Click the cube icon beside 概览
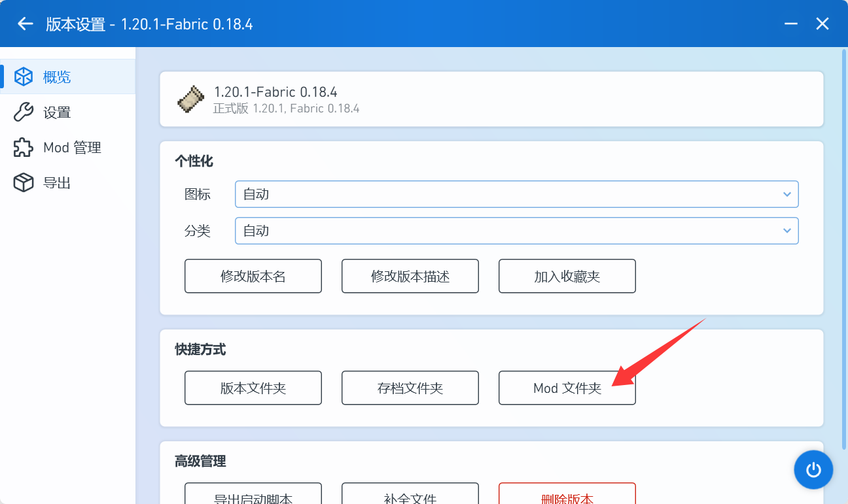 pyautogui.click(x=24, y=77)
